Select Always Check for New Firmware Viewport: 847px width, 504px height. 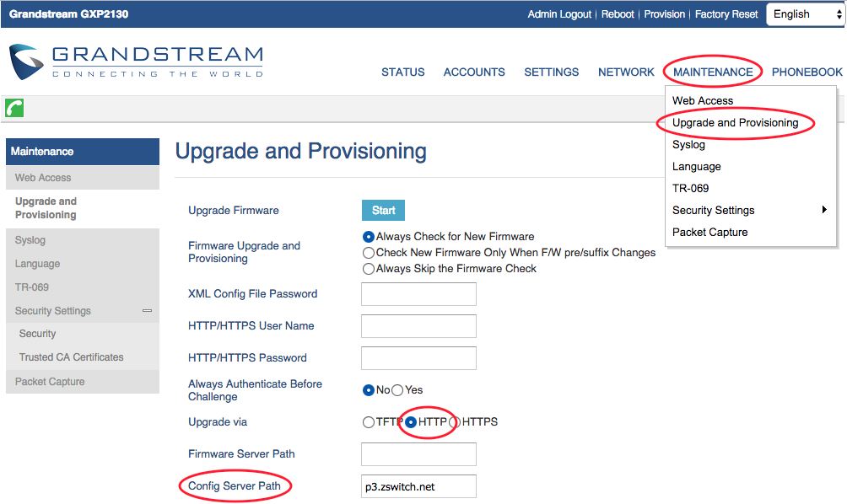[369, 237]
